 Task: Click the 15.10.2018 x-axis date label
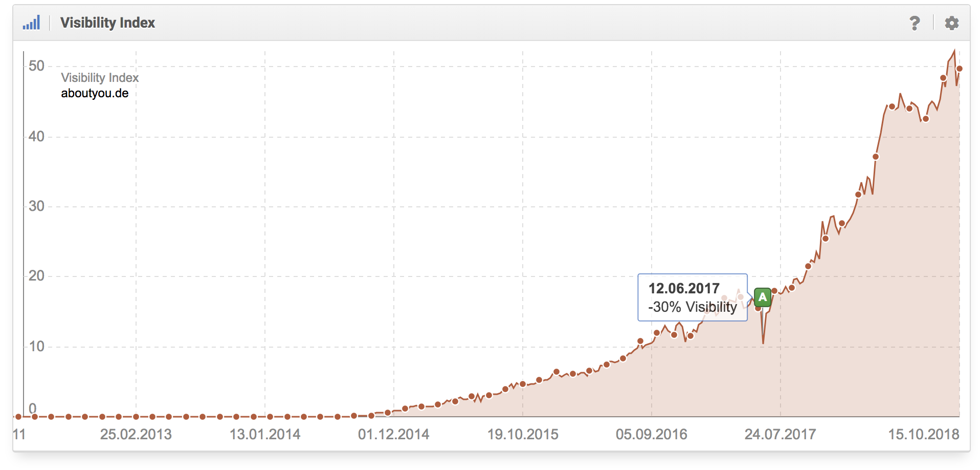pyautogui.click(x=924, y=434)
